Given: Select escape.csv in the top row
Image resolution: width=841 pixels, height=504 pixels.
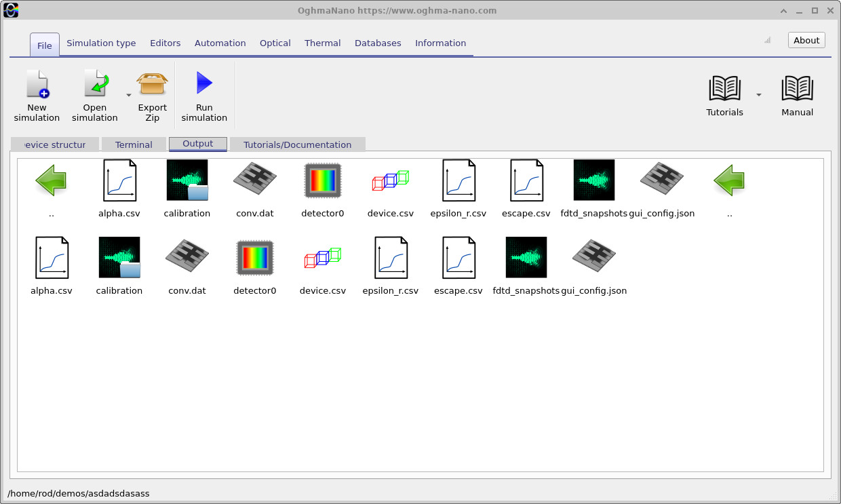Looking at the screenshot, I should pos(526,189).
